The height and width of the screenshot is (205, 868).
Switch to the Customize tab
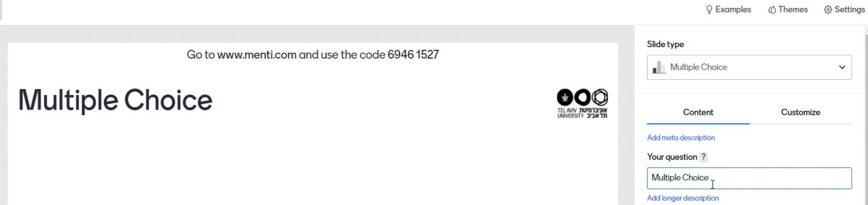tap(801, 112)
